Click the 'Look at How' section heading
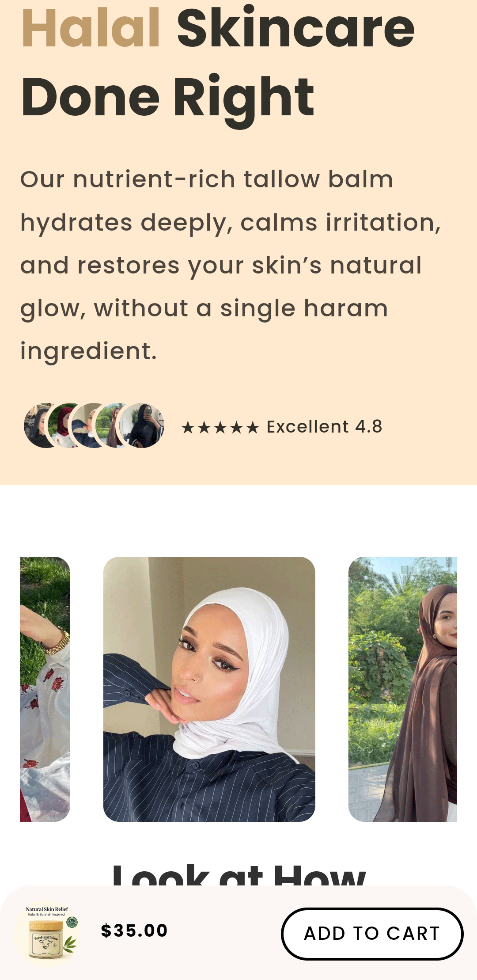This screenshot has height=980, width=477. pyautogui.click(x=238, y=875)
